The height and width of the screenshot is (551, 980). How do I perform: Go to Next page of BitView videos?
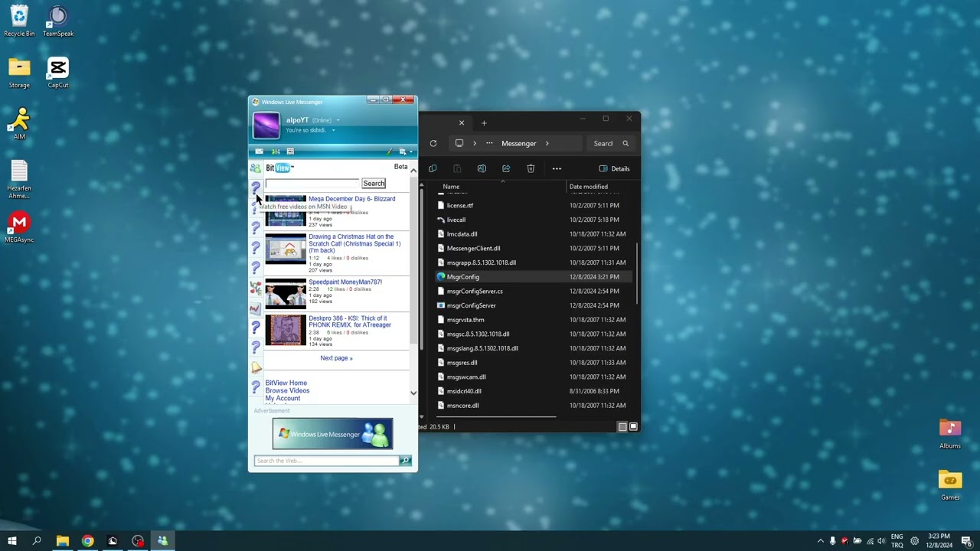(336, 358)
